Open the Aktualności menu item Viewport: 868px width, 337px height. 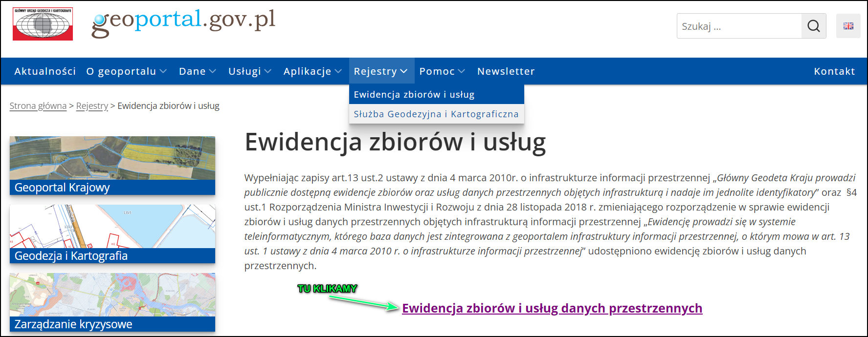pyautogui.click(x=45, y=71)
